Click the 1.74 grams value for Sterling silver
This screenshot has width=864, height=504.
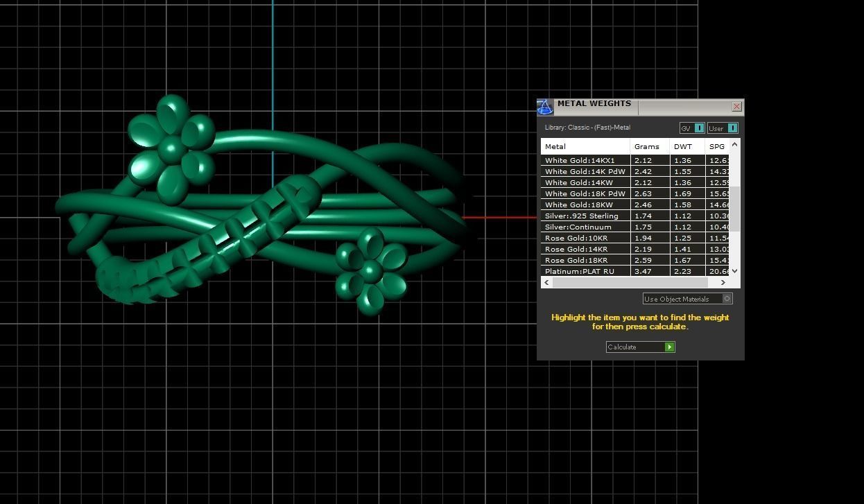[643, 216]
